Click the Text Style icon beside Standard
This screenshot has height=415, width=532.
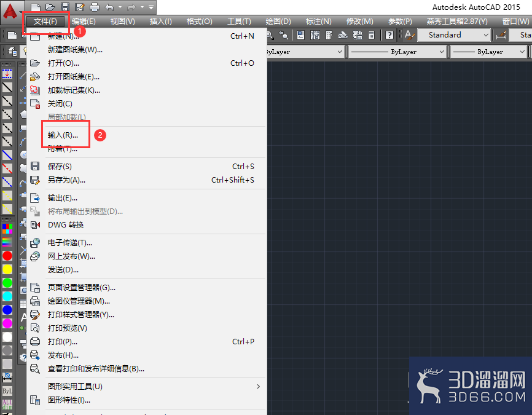click(410, 35)
